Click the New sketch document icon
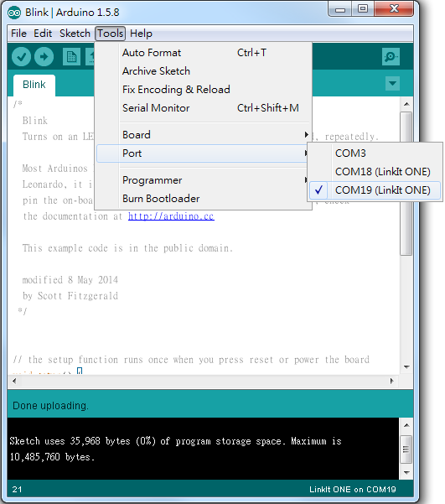445x504 pixels. click(71, 57)
